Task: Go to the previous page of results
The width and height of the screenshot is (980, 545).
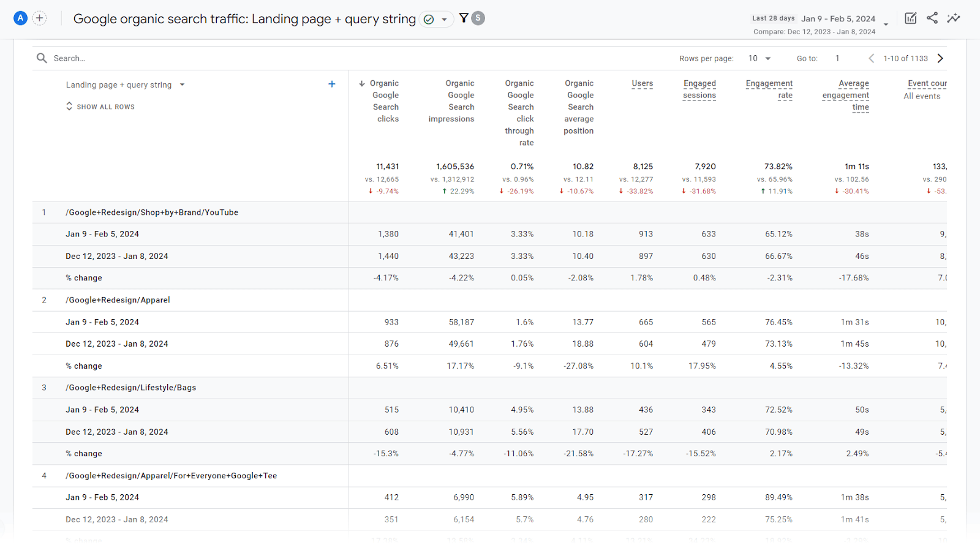Action: click(871, 58)
